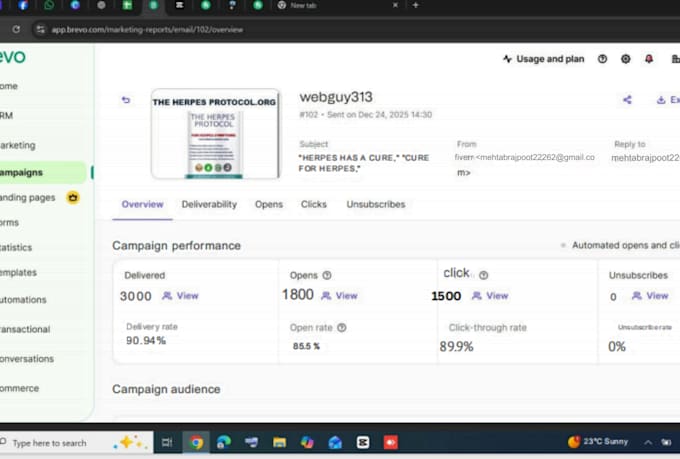Screen dimensions: 680x459
Task: Open Home in the sidebar
Action: click(9, 86)
